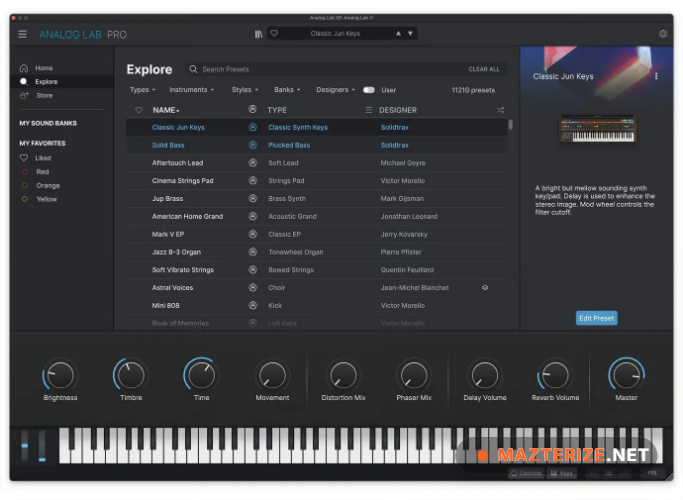
Task: Select the Mark V EP preset
Action: coord(317,234)
